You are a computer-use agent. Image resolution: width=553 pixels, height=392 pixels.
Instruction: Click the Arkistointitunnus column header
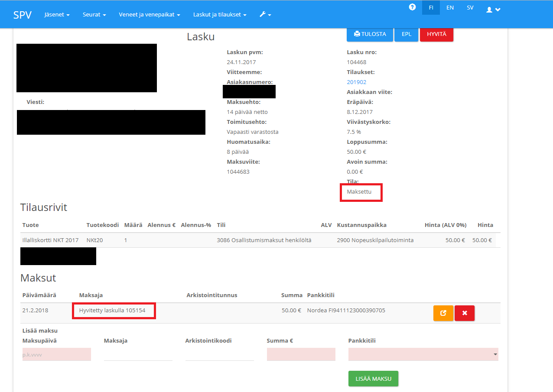coord(212,295)
